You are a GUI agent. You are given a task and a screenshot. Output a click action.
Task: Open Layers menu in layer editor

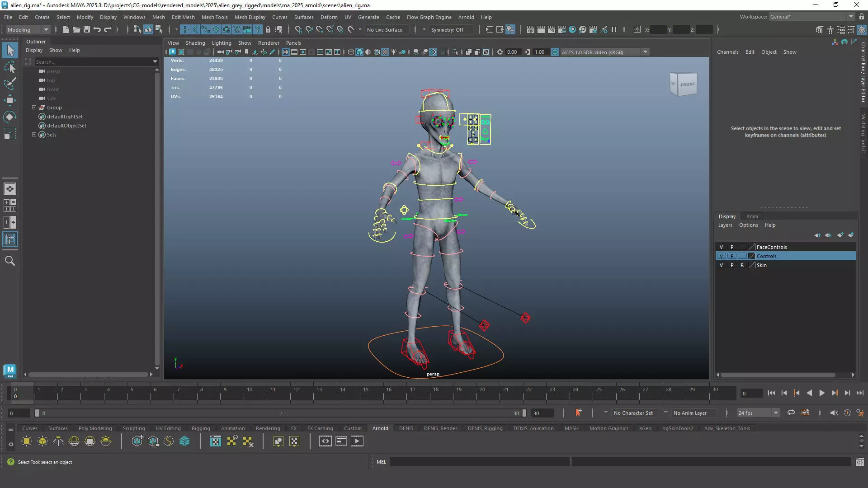tap(725, 225)
